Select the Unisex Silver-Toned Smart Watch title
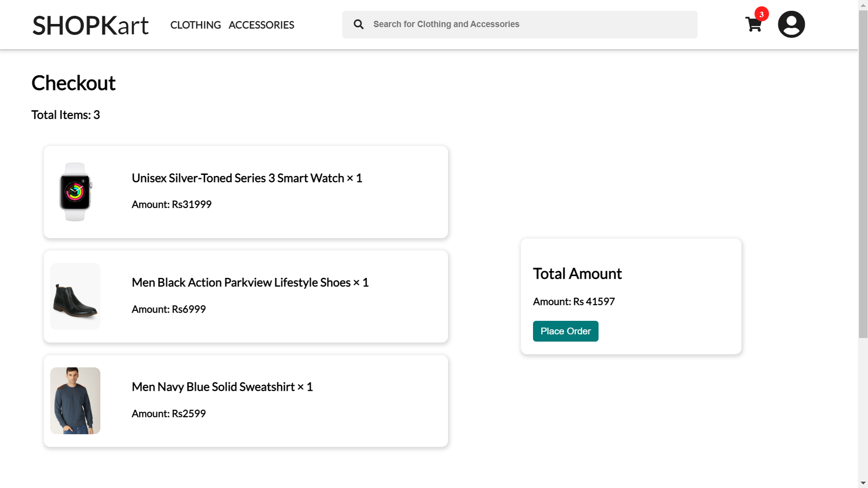The width and height of the screenshot is (868, 488). point(246,178)
